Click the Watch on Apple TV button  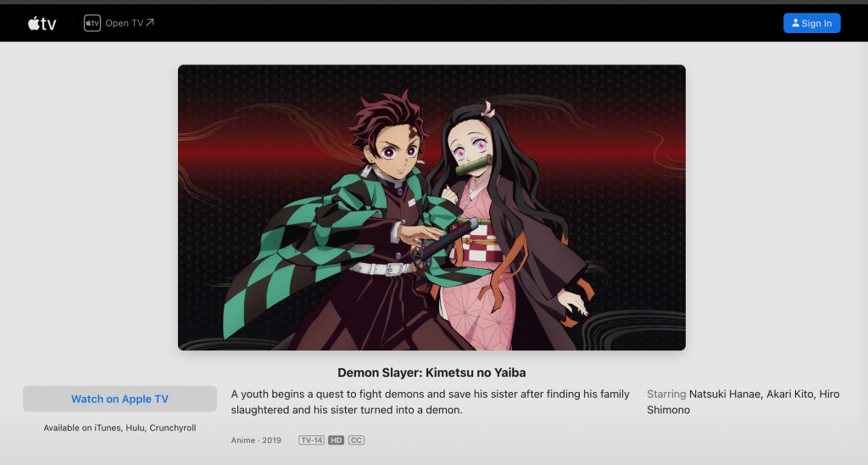(x=120, y=399)
